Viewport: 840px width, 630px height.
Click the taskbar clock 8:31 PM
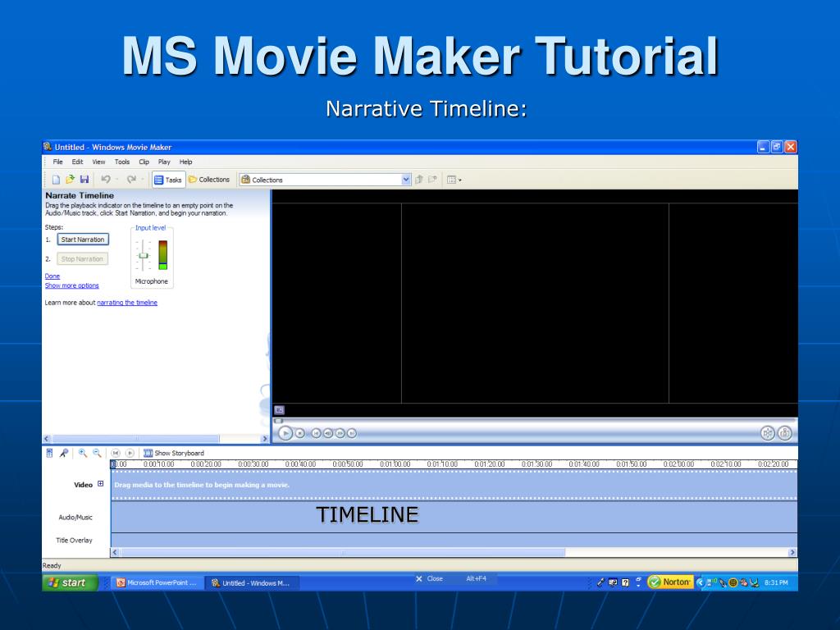point(776,582)
